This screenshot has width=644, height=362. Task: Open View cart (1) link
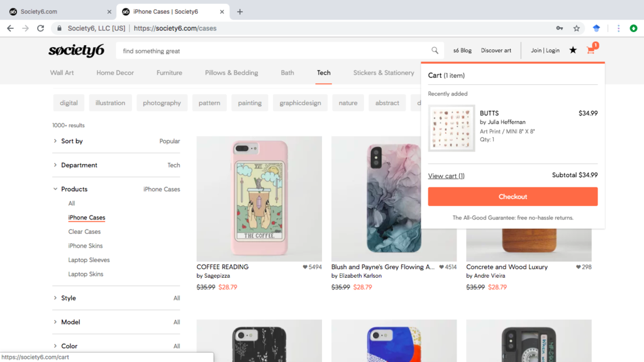pyautogui.click(x=446, y=176)
